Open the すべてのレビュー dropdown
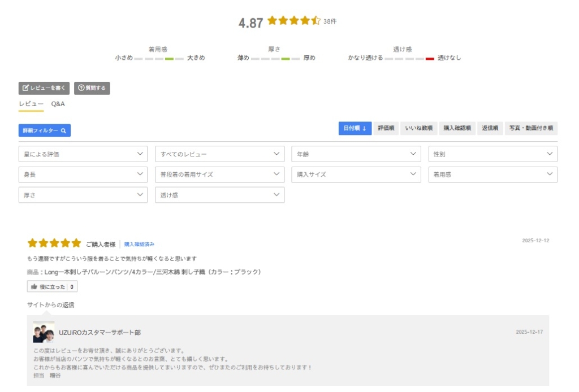This screenshot has width=579, height=392. (x=219, y=154)
